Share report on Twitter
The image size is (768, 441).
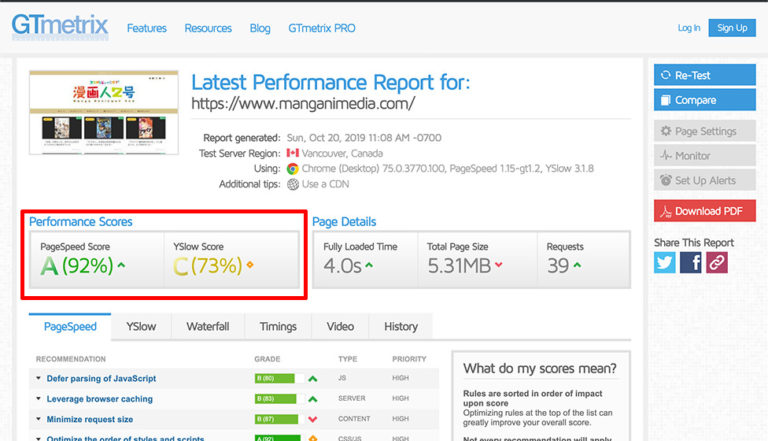(664, 263)
